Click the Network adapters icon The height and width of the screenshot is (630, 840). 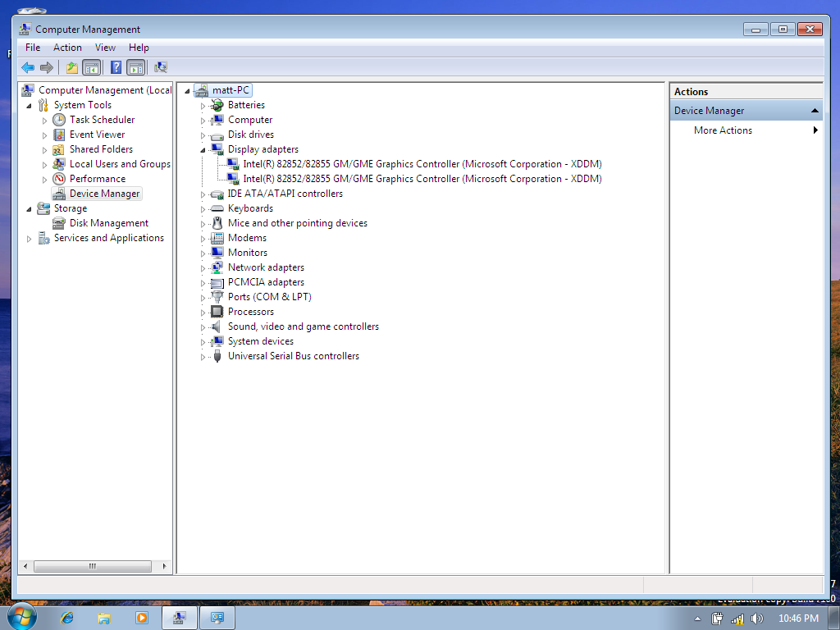pyautogui.click(x=217, y=267)
